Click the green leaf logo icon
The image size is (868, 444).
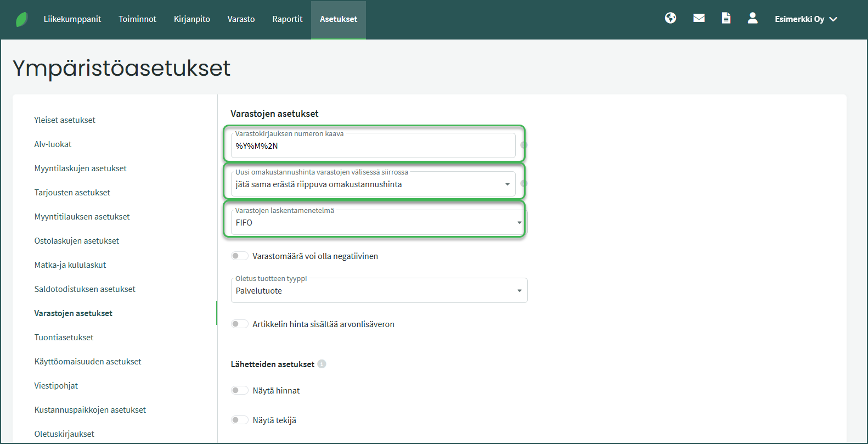pos(21,19)
